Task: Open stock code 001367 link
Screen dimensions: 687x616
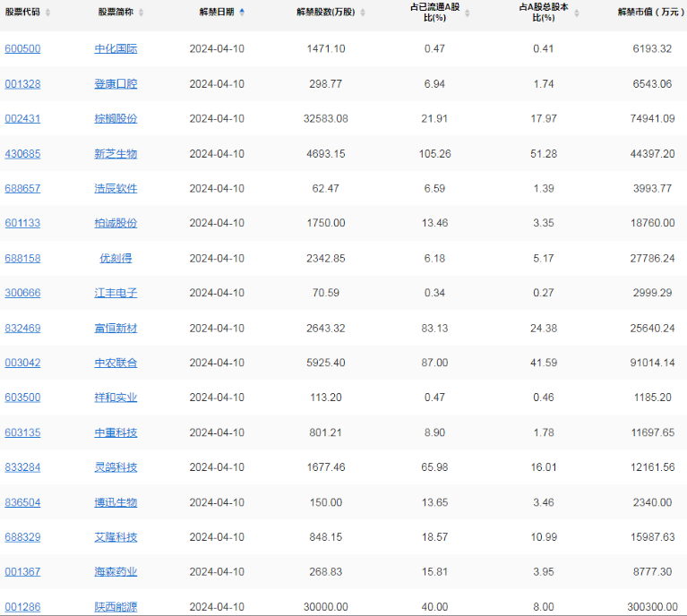Action: [x=22, y=572]
